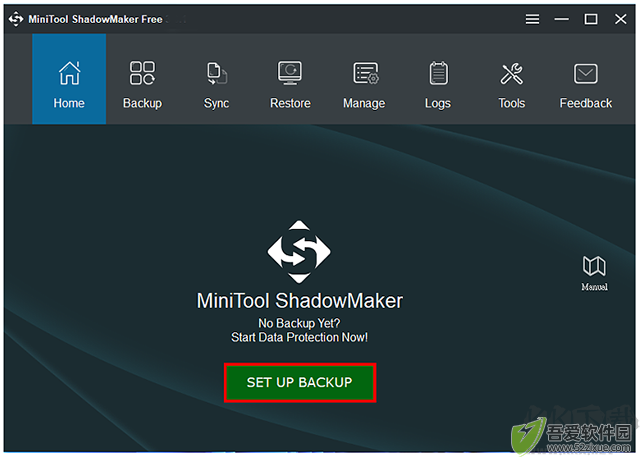Viewport: 640px width, 457px height.
Task: Click the "MiniTool ShadowMaker" heading text
Action: (300, 301)
